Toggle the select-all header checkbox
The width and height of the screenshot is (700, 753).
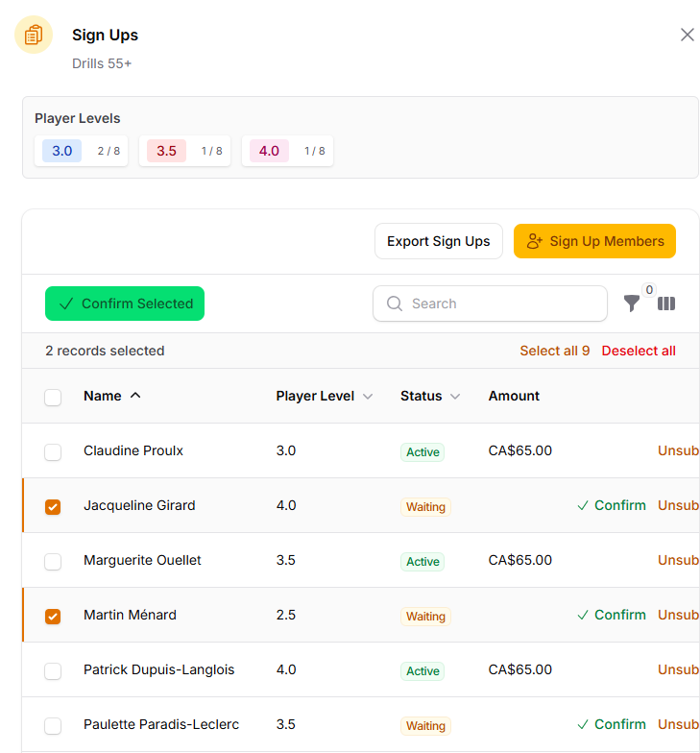point(53,397)
